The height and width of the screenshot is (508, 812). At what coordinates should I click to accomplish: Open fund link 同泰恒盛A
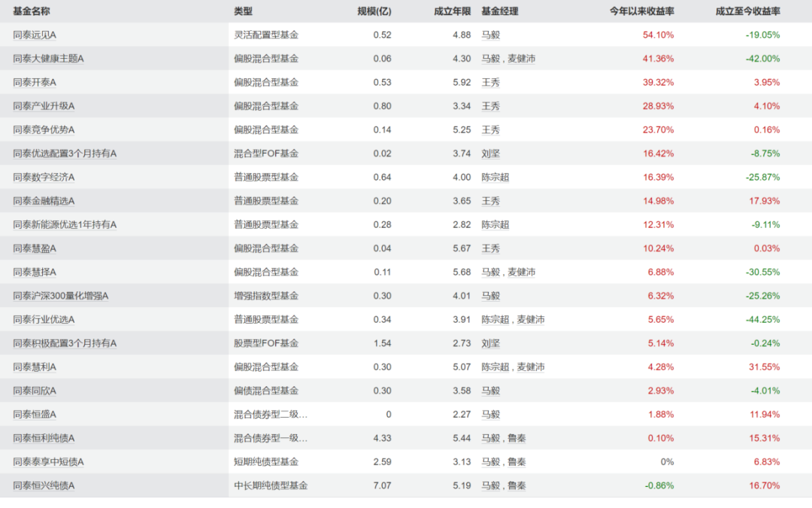click(35, 414)
